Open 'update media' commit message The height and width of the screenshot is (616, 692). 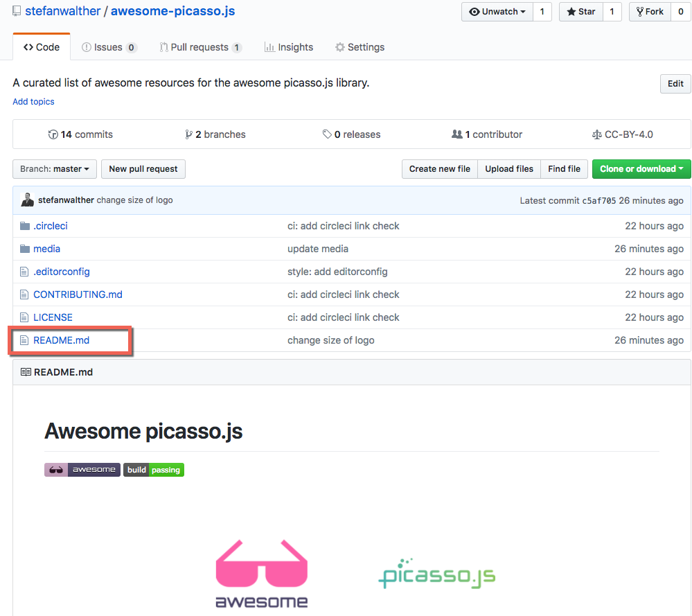click(x=318, y=249)
